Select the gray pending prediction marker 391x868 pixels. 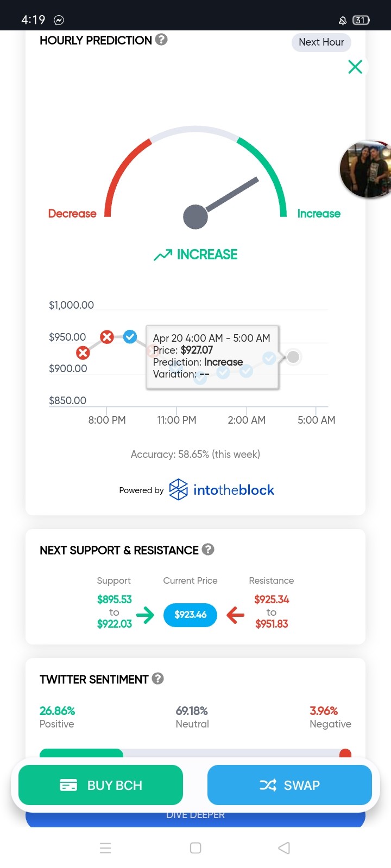click(x=293, y=357)
